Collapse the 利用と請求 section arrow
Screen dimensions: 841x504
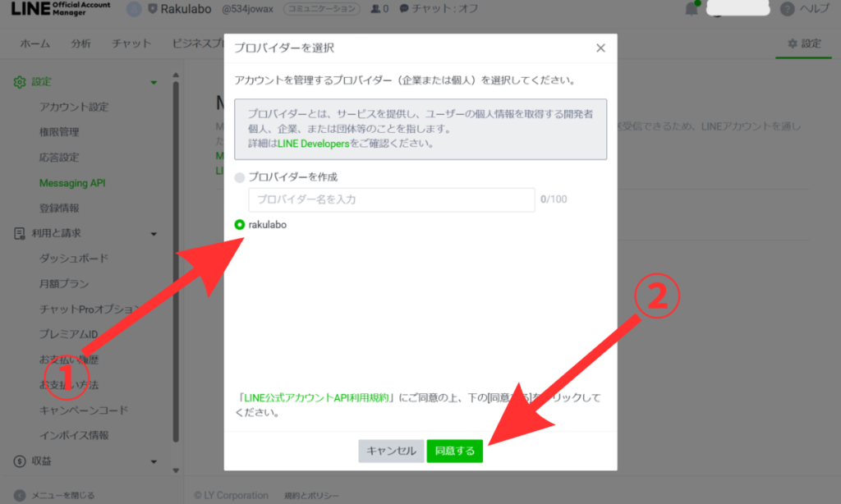pos(154,234)
